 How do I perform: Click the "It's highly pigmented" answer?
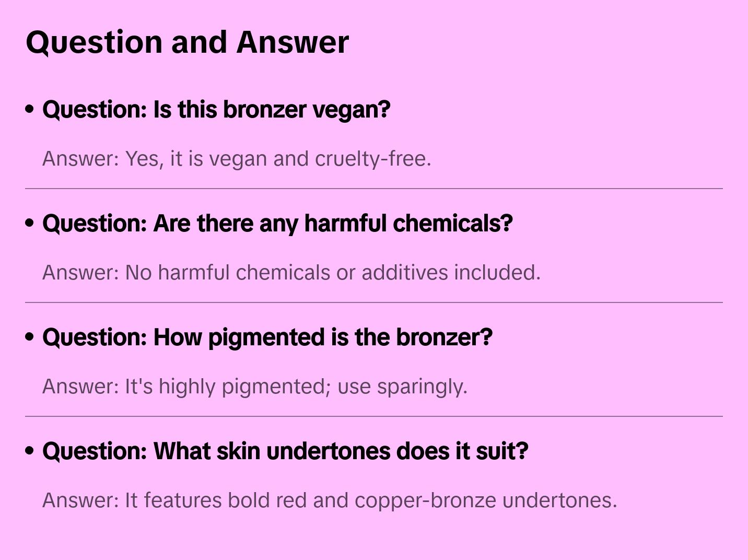coord(254,387)
